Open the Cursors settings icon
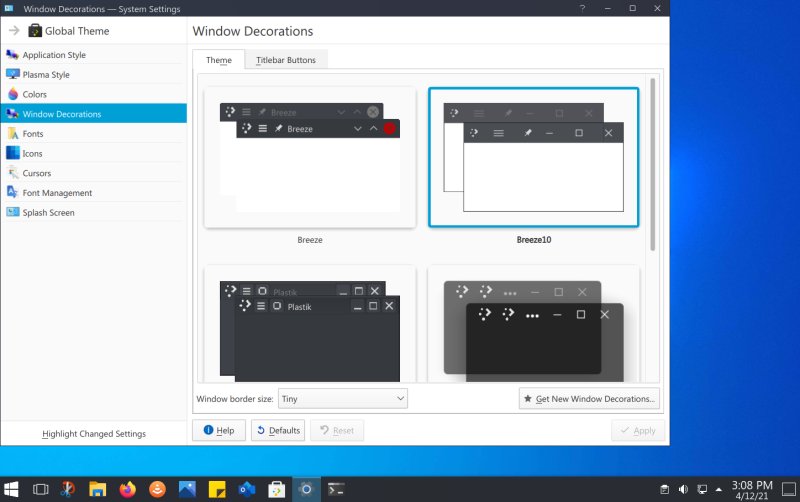Image resolution: width=800 pixels, height=502 pixels. tap(13, 173)
